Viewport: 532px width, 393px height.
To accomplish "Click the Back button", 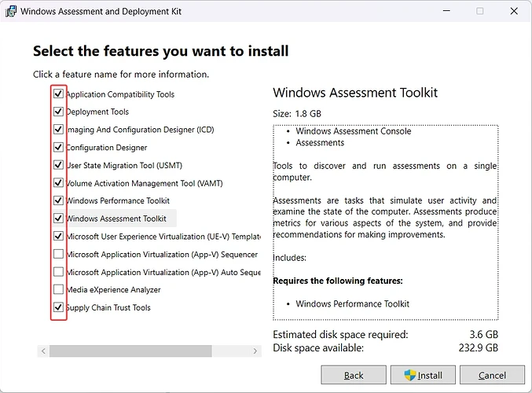I will 354,375.
